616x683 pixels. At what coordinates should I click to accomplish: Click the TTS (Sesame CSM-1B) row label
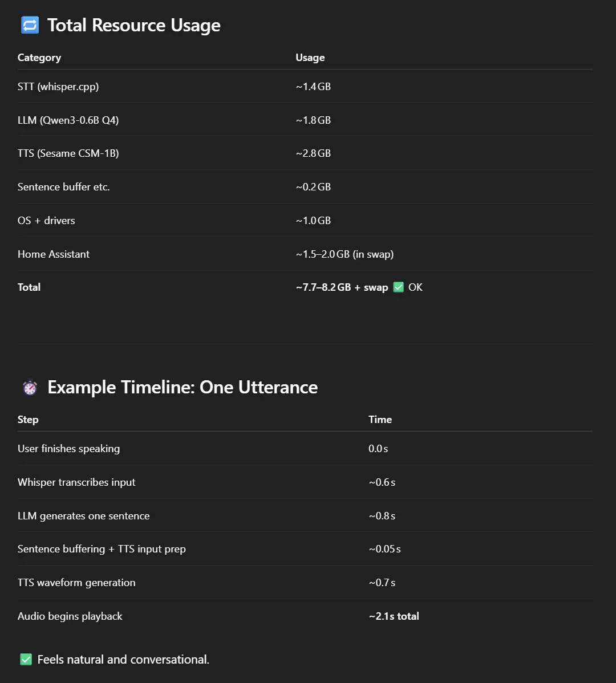click(68, 153)
